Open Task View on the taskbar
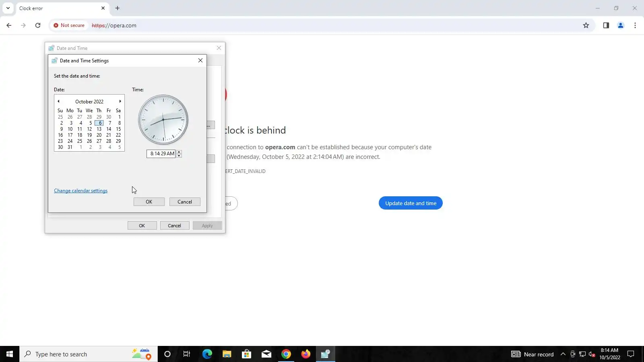Screen dimensions: 644x362 tap(187, 354)
